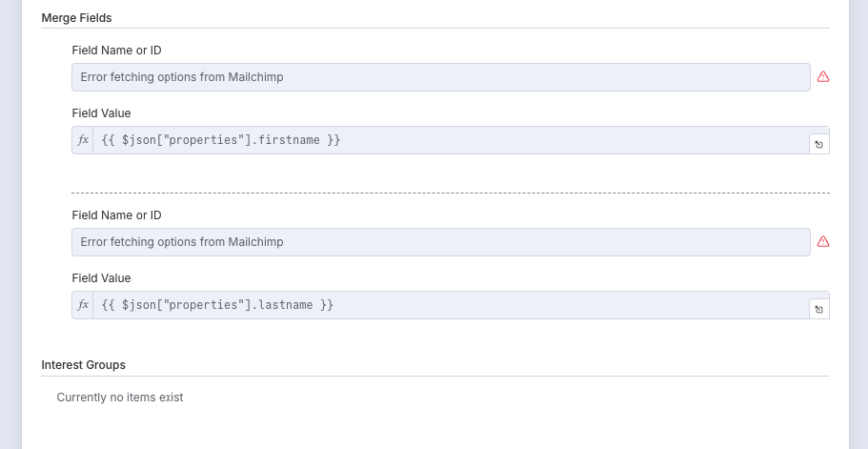Open expression editor for the firstname value

(x=818, y=145)
